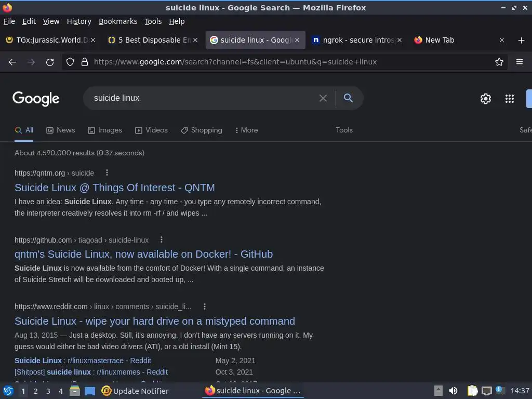Image resolution: width=532 pixels, height=399 pixels.
Task: Open a new tab with the plus button
Action: [x=522, y=41]
